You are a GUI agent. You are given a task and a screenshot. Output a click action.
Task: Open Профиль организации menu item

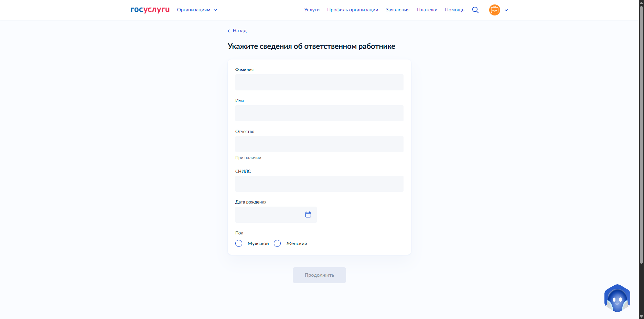[353, 10]
